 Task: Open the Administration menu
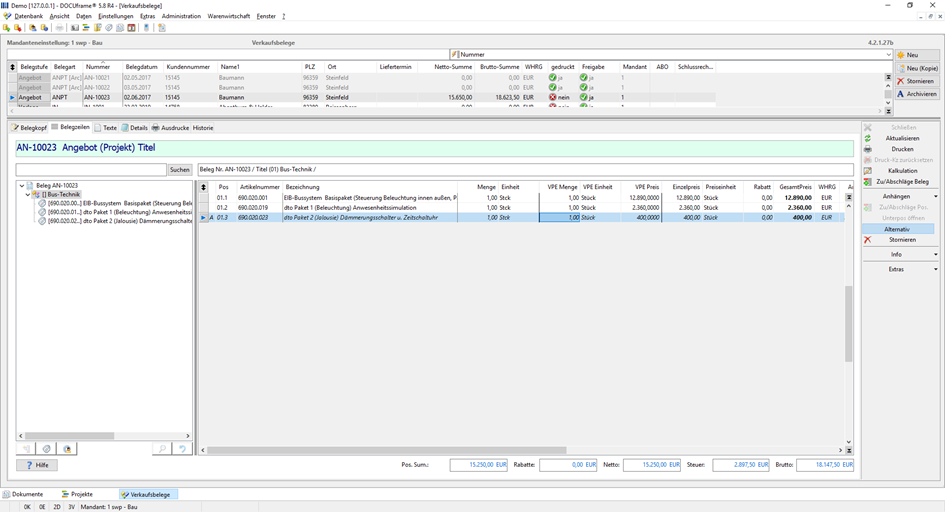click(181, 16)
